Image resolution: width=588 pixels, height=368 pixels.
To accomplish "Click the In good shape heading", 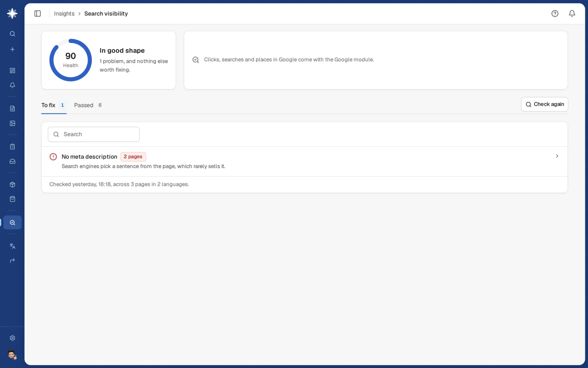I will [122, 51].
